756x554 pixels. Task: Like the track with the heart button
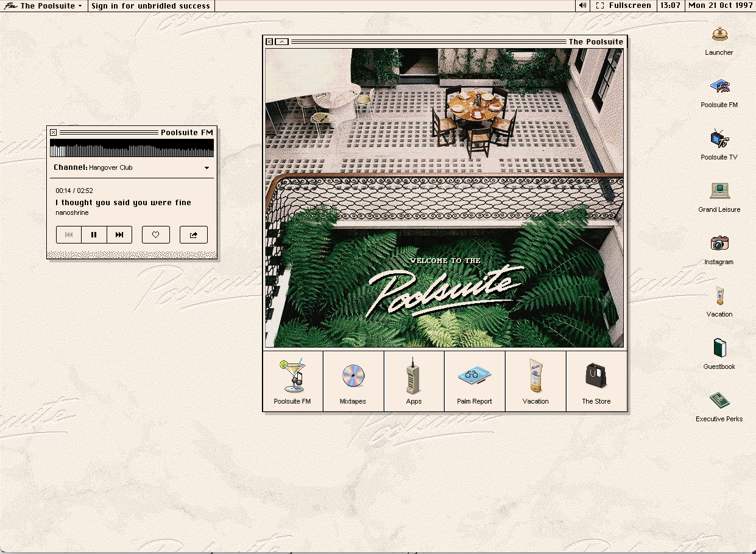coord(156,234)
